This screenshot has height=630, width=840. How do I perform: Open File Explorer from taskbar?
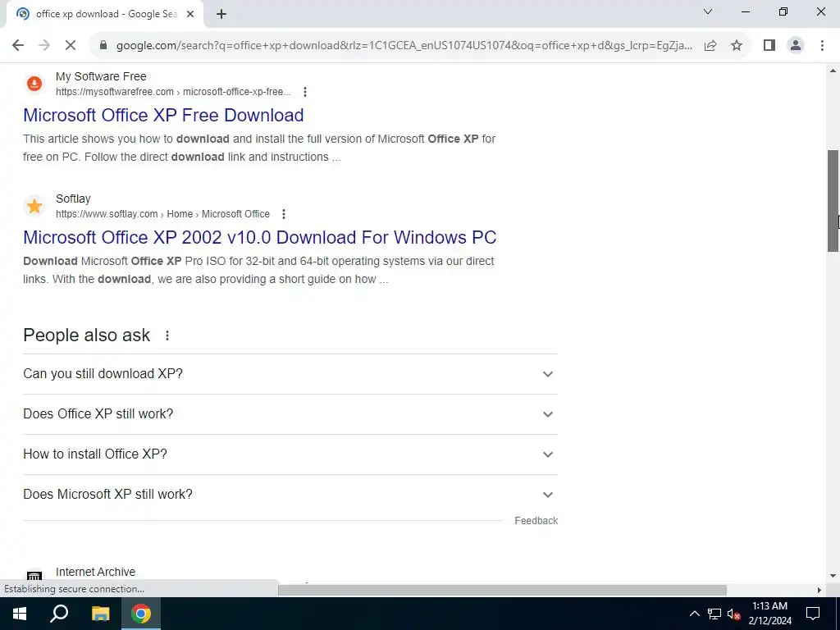coord(100,614)
